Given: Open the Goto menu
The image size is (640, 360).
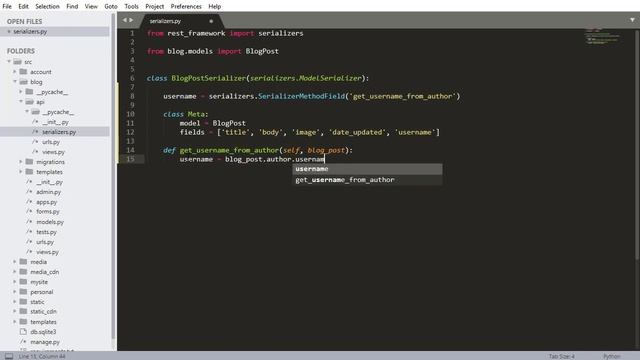Looking at the screenshot, I should tap(111, 7).
